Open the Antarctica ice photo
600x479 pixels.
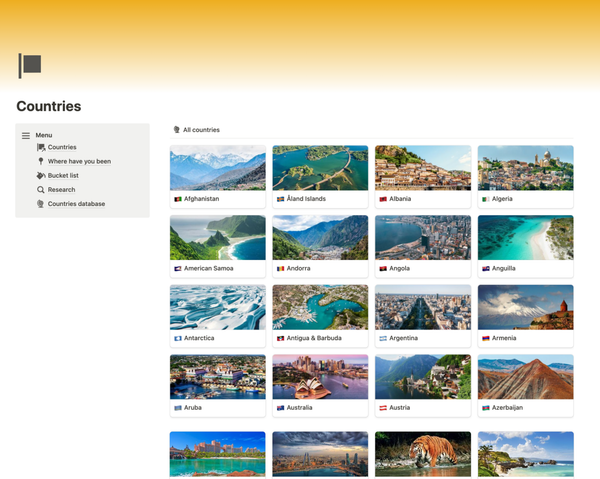pos(218,307)
